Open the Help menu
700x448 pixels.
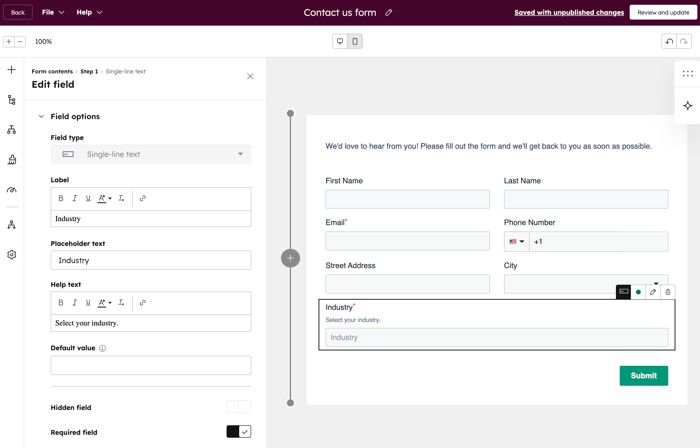pos(89,13)
